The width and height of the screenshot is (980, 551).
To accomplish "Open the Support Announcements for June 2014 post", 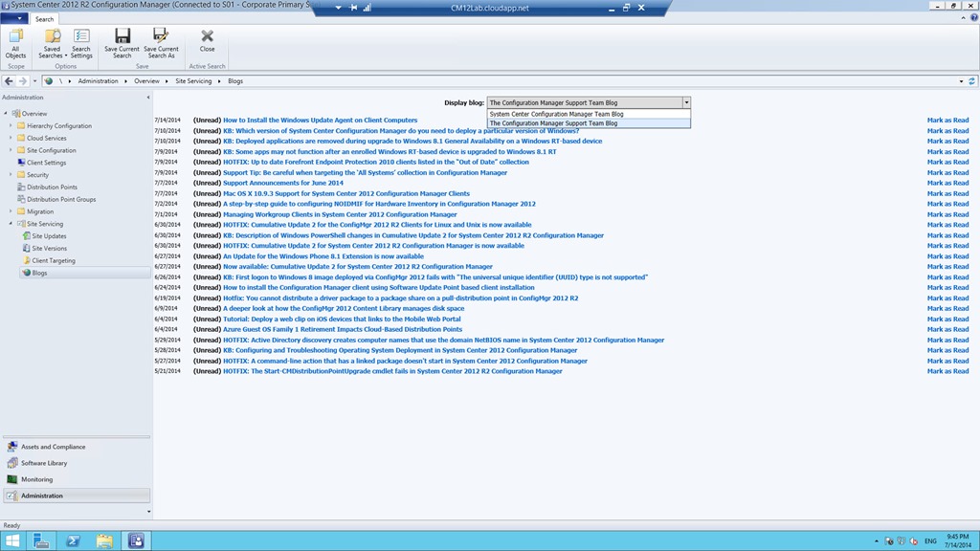I will 282,183.
